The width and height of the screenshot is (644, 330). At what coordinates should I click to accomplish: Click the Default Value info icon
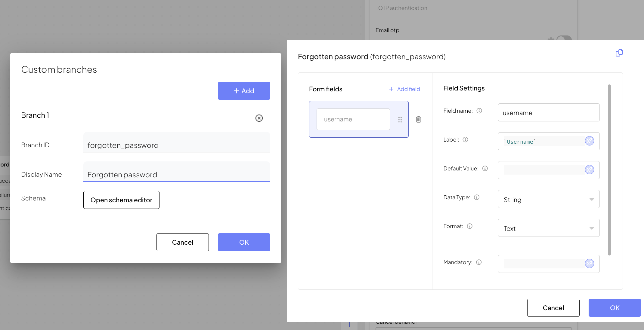[x=485, y=169]
